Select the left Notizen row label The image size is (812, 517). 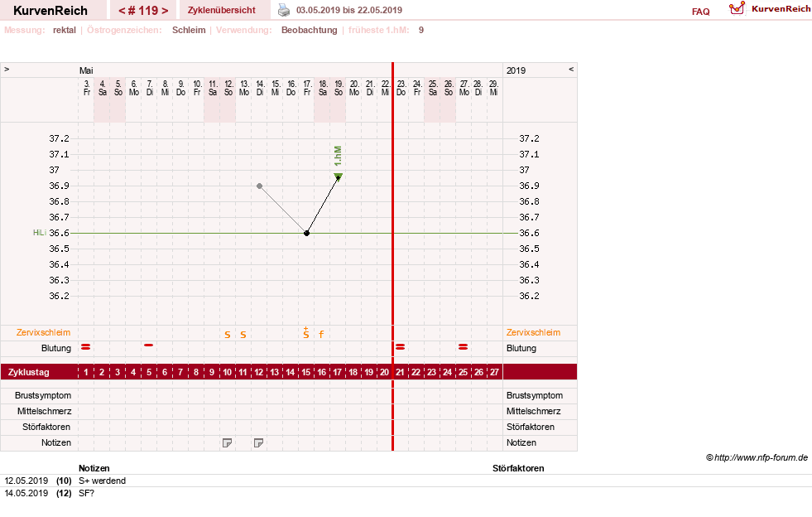click(56, 442)
